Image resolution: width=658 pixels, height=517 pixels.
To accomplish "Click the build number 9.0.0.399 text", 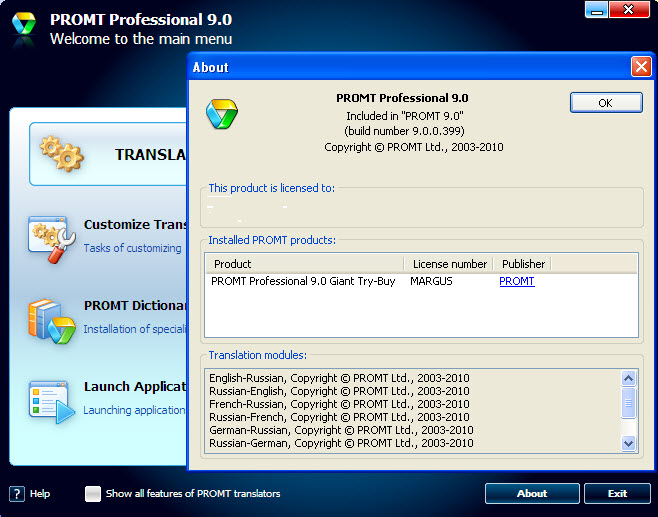I will pyautogui.click(x=405, y=131).
